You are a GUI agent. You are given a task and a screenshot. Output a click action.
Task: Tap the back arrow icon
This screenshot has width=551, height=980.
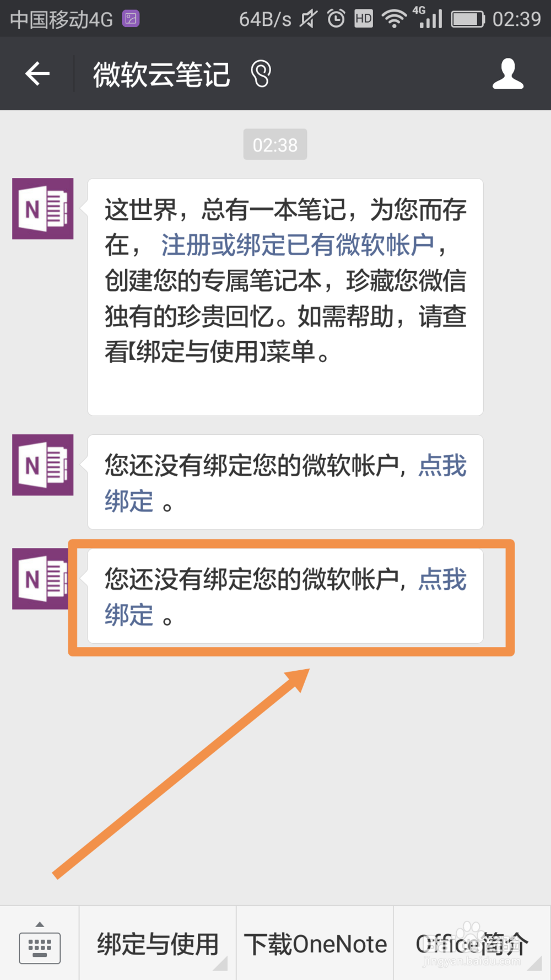click(x=37, y=74)
